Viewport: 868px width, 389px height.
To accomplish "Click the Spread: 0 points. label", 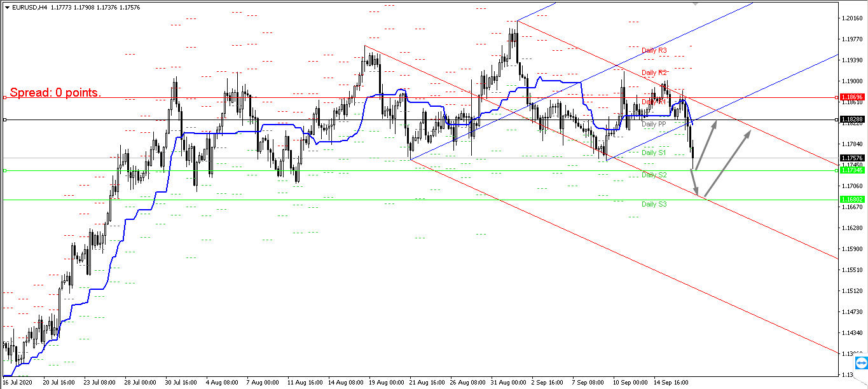I will [x=55, y=93].
